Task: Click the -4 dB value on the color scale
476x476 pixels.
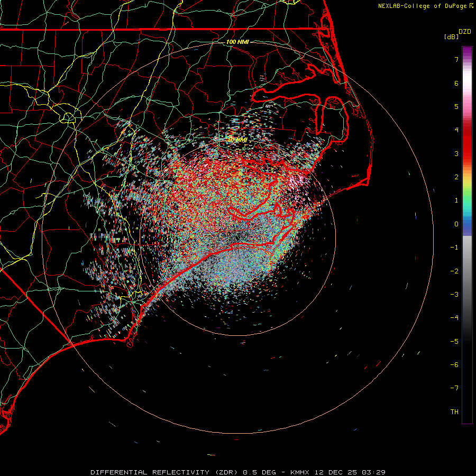Action: (454, 318)
